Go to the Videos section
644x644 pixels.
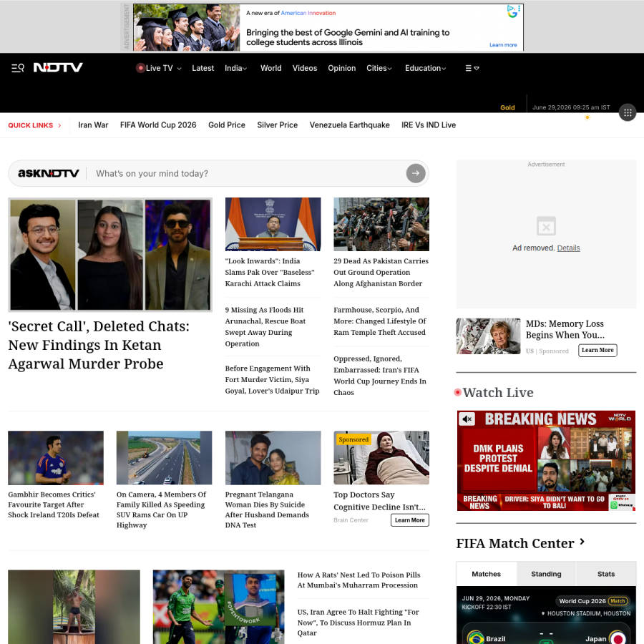pos(305,68)
